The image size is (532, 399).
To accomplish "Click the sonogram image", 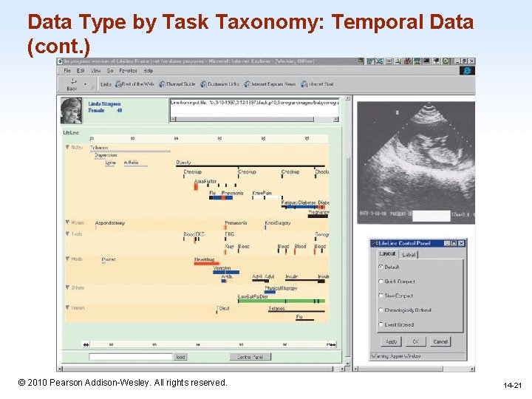I will click(416, 163).
